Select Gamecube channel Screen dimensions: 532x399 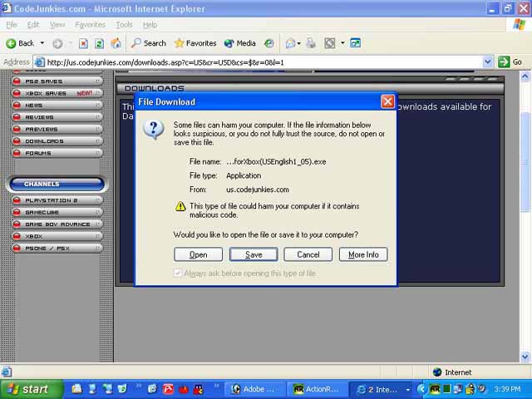[x=57, y=213]
